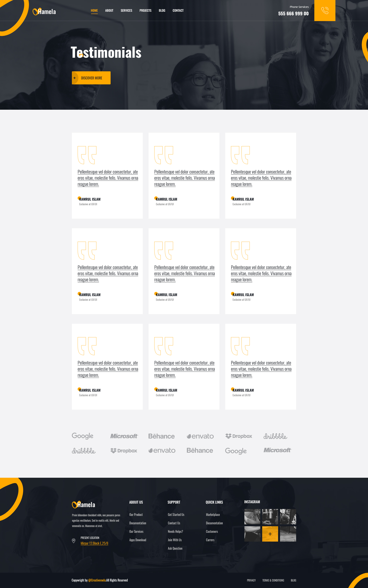
Task: Go to the Services nav item
Action: [x=126, y=11]
